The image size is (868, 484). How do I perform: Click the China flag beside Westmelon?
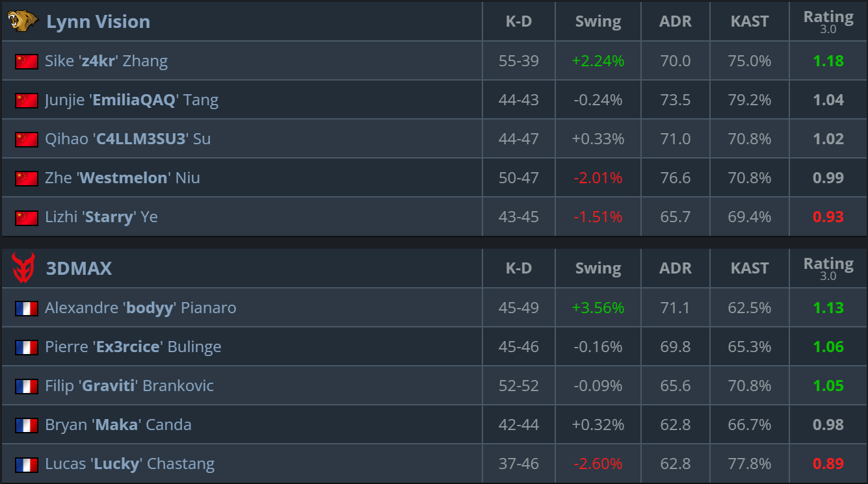tap(27, 178)
